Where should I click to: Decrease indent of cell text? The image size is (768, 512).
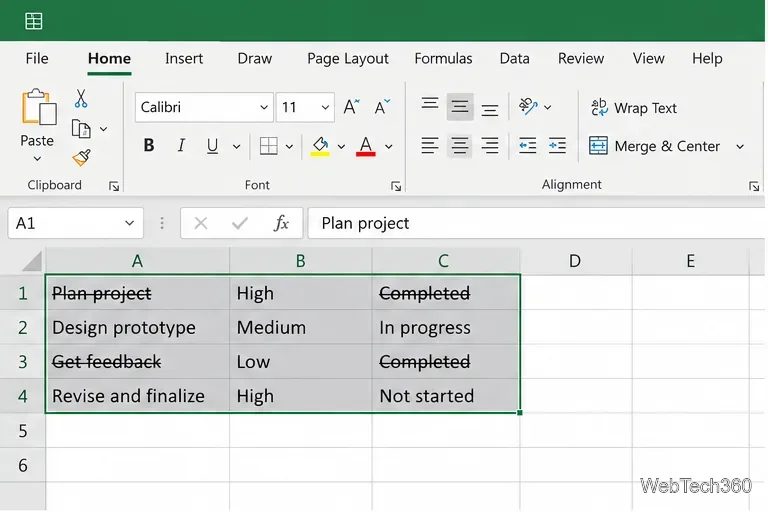tap(528, 146)
